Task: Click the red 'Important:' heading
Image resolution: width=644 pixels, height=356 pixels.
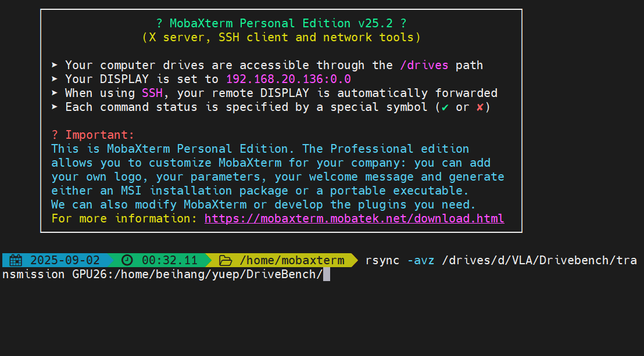Action: (100, 135)
